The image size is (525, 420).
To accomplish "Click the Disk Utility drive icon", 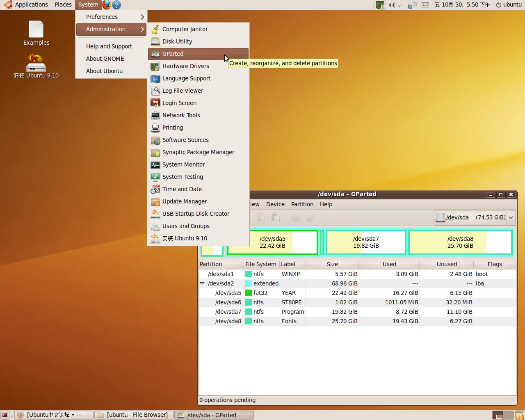I will pyautogui.click(x=155, y=41).
